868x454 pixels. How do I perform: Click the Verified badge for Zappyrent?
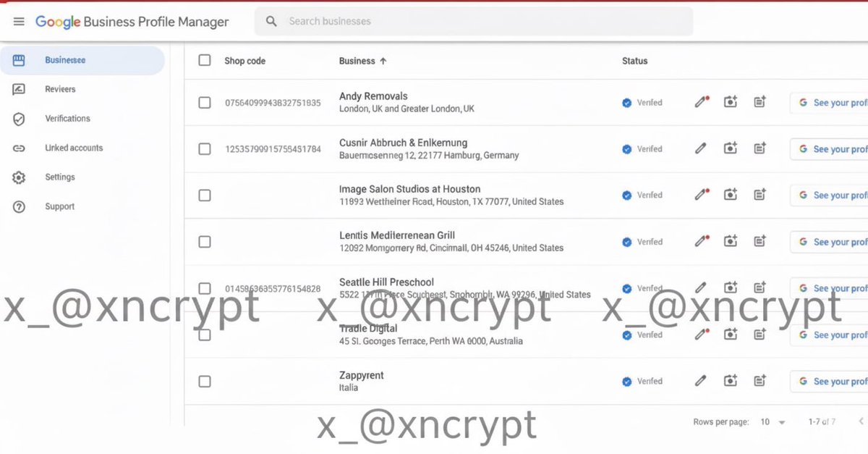point(642,382)
